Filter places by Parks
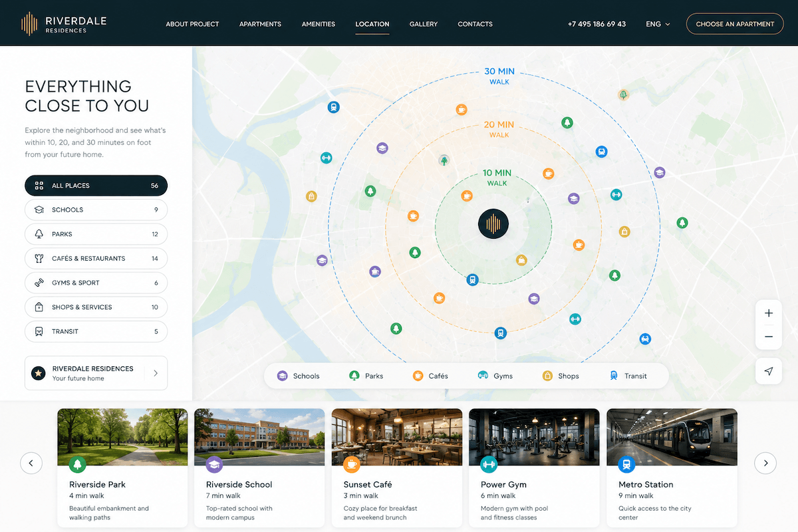This screenshot has height=532, width=798. point(96,234)
